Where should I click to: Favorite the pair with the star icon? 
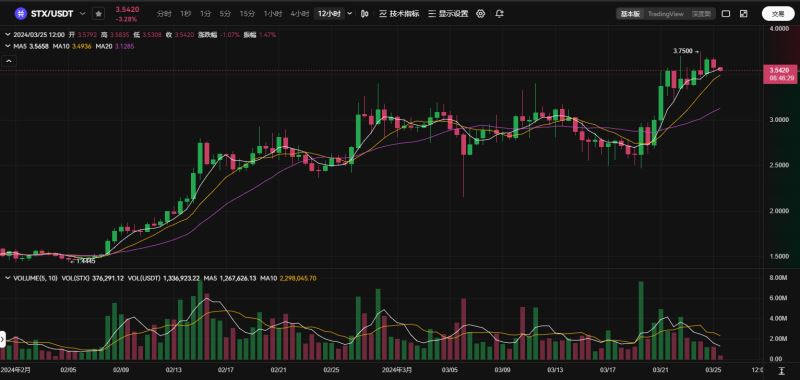(x=99, y=14)
